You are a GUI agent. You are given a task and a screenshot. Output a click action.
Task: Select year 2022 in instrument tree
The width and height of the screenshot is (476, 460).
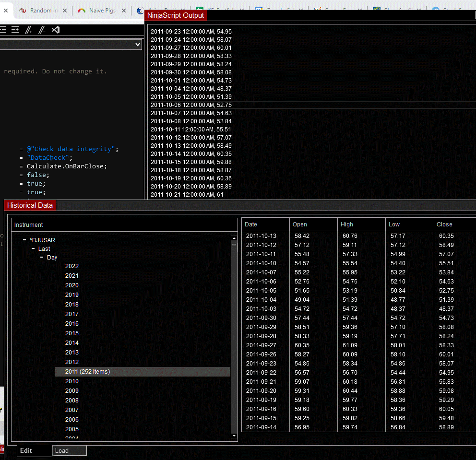pos(72,266)
